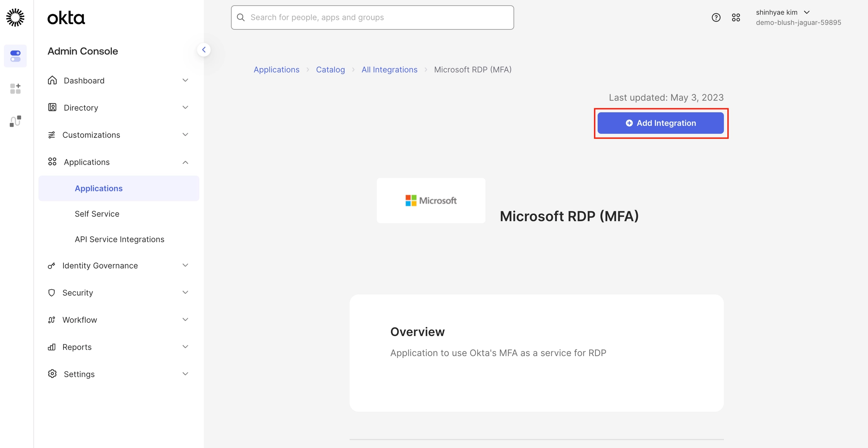Open the apps launcher icon in header
The width and height of the screenshot is (868, 448).
coord(736,17)
